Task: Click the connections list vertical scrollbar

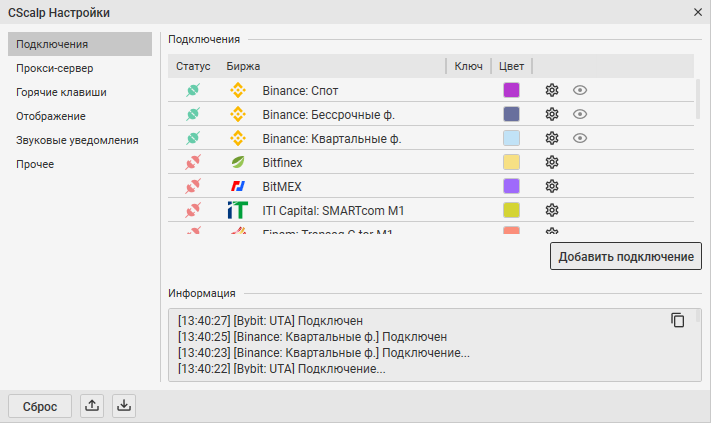Action: tap(698, 100)
